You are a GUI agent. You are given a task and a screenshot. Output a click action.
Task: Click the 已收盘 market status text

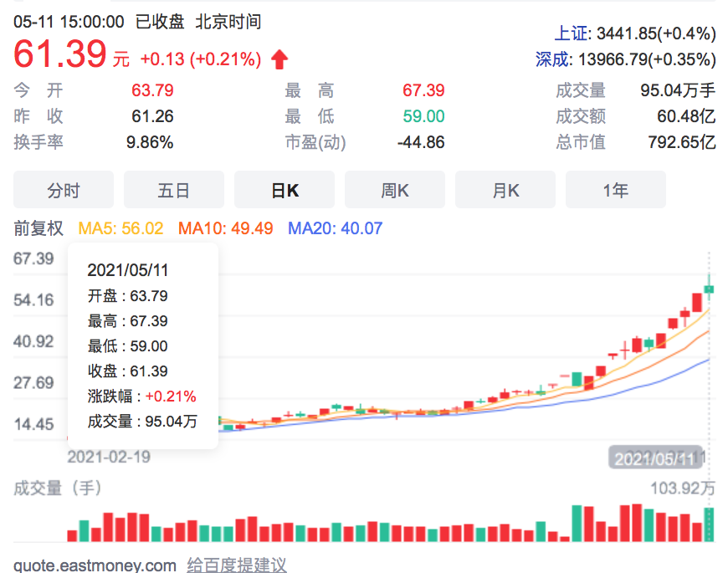(160, 22)
